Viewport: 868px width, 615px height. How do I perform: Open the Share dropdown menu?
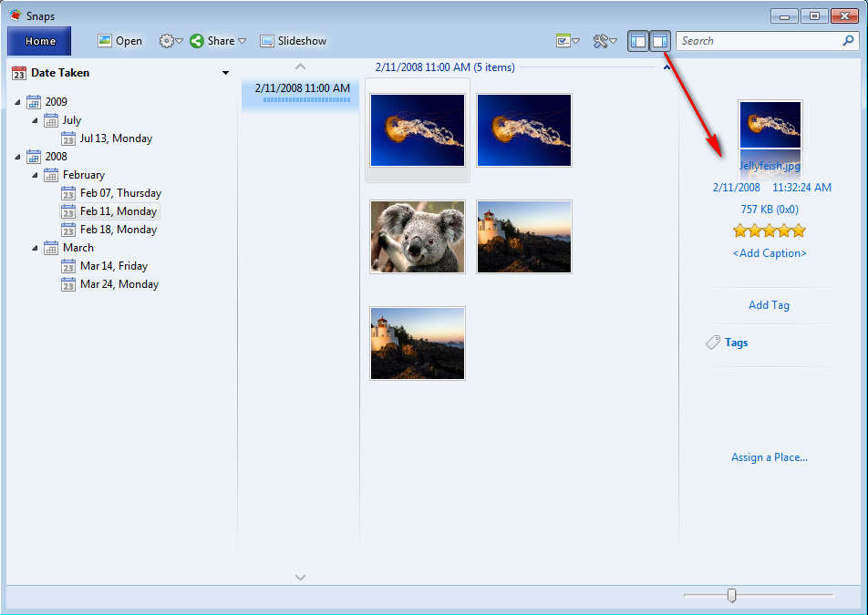coord(218,41)
